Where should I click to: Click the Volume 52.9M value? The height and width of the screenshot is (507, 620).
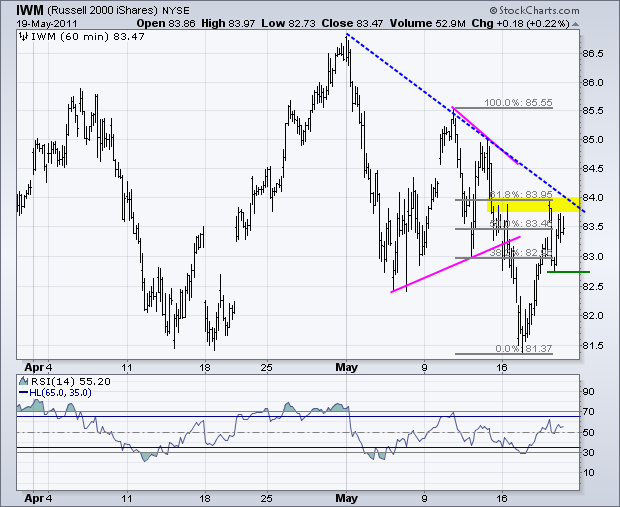coord(427,23)
